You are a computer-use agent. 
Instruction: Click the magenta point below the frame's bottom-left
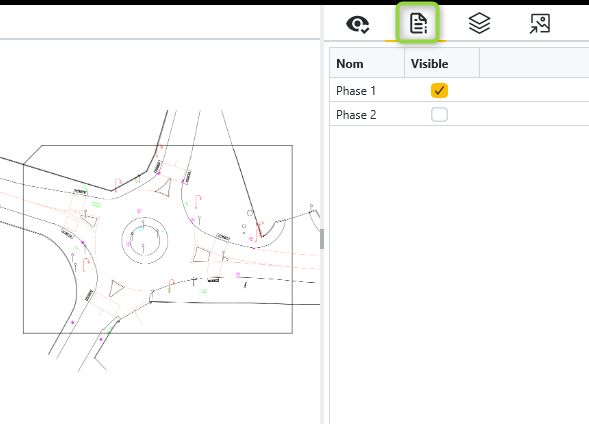coord(100,340)
